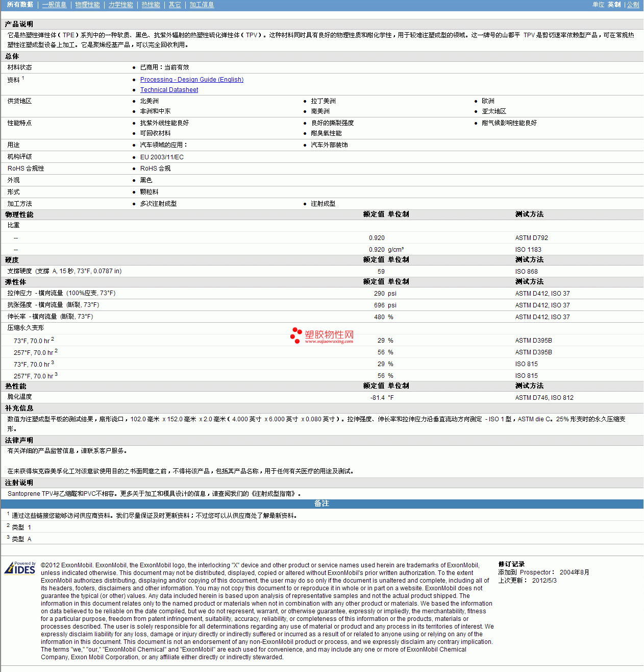Open the Technical Datasheet link

[x=169, y=90]
